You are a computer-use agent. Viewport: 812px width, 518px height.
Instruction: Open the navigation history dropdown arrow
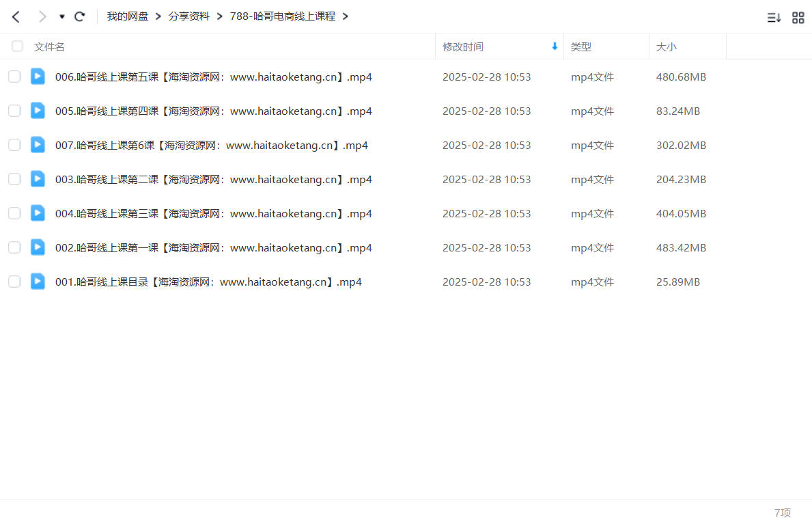[61, 17]
